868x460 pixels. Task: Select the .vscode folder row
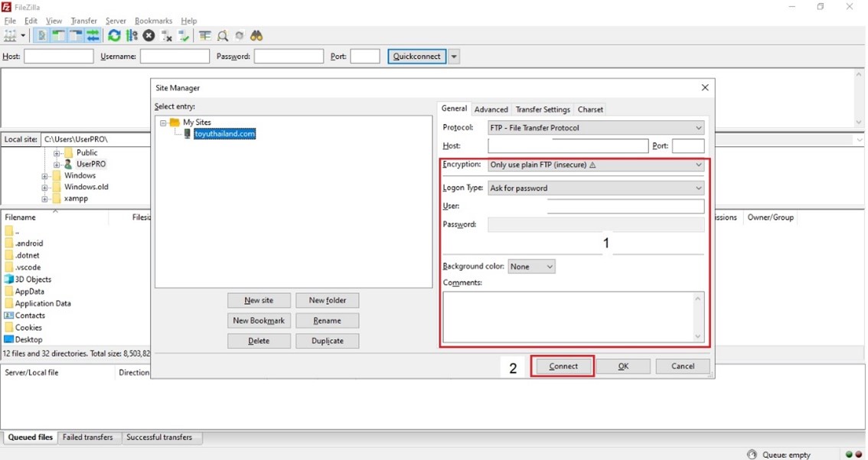[x=28, y=267]
